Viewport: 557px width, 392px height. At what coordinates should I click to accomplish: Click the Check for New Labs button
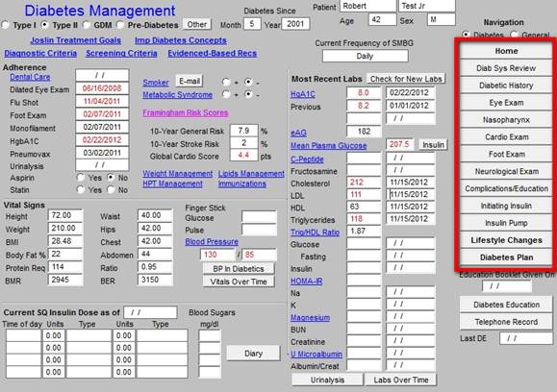pos(406,79)
